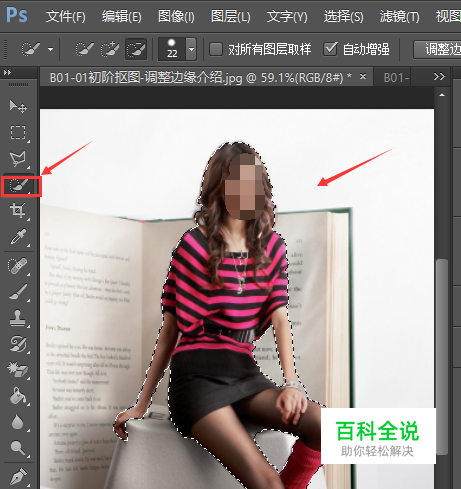Select the Spot Healing Brush tool

tap(18, 266)
